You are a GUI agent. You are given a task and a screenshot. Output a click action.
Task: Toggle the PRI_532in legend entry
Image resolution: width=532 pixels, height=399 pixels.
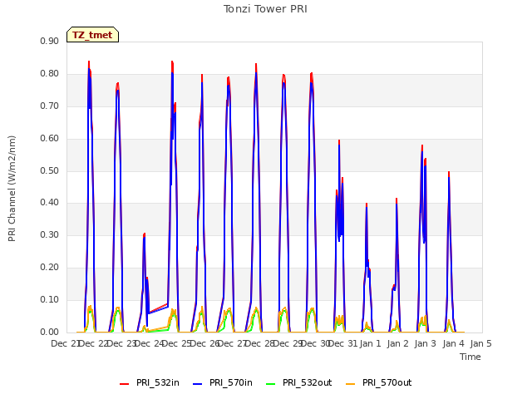click(150, 382)
